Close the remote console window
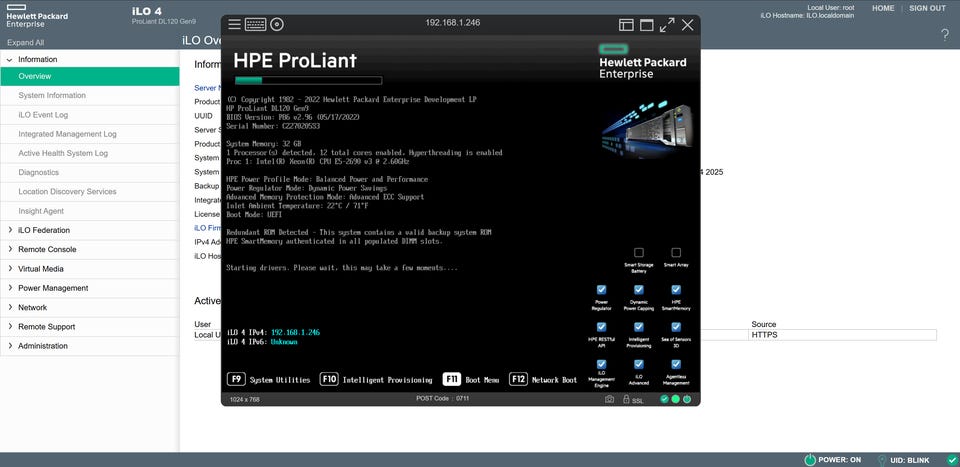Image resolution: width=960 pixels, height=467 pixels. [688, 24]
